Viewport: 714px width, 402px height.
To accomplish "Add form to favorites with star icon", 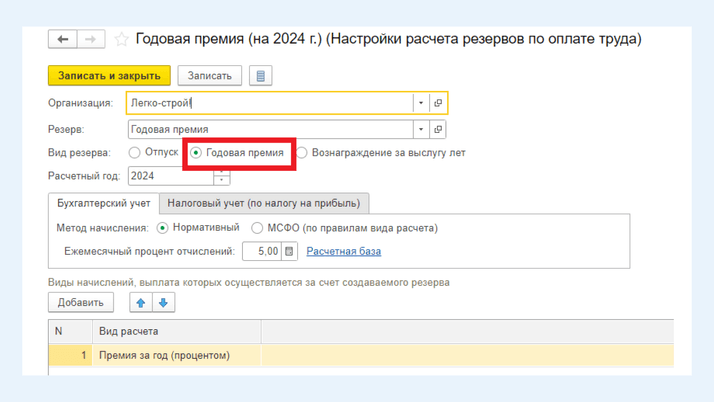I will click(x=121, y=39).
